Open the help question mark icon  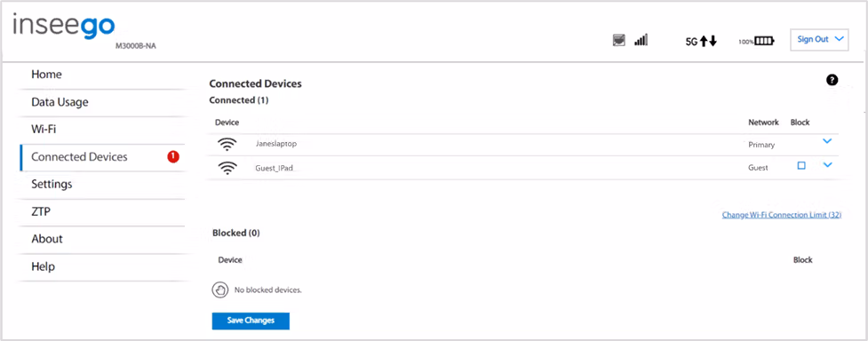tap(832, 80)
